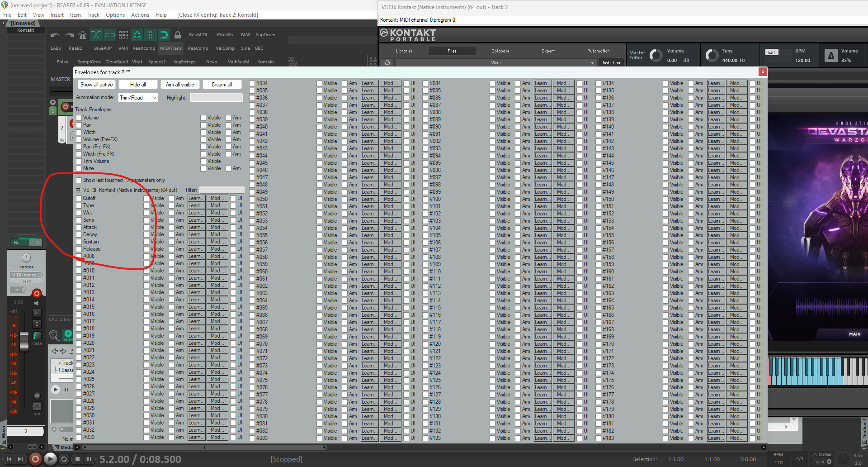Click the Undo arrow in REAPER toolbar
Screen dimensions: 868x467
pyautogui.click(x=55, y=35)
